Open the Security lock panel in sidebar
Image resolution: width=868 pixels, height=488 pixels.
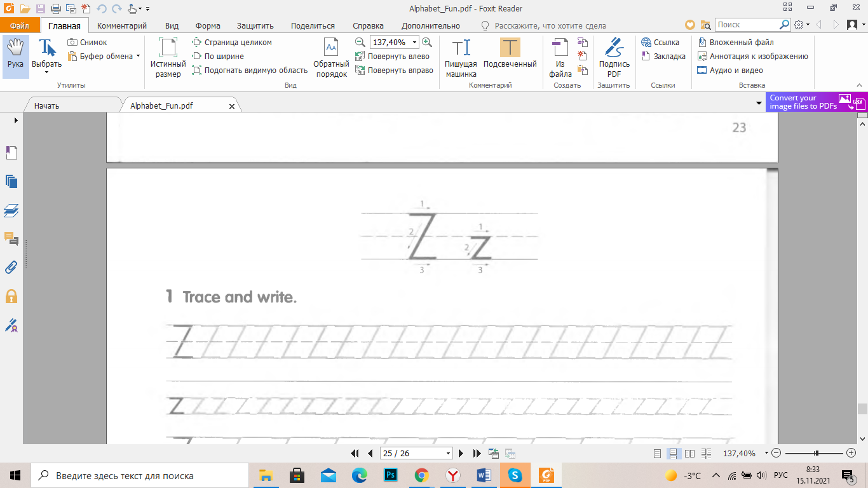11,296
